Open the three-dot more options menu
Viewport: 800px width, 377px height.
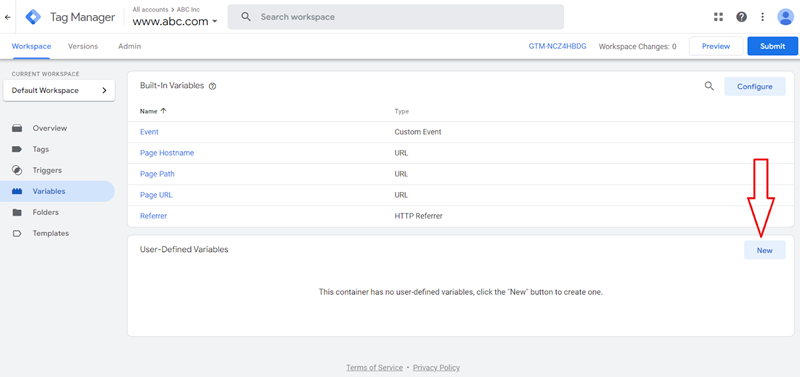pos(762,17)
